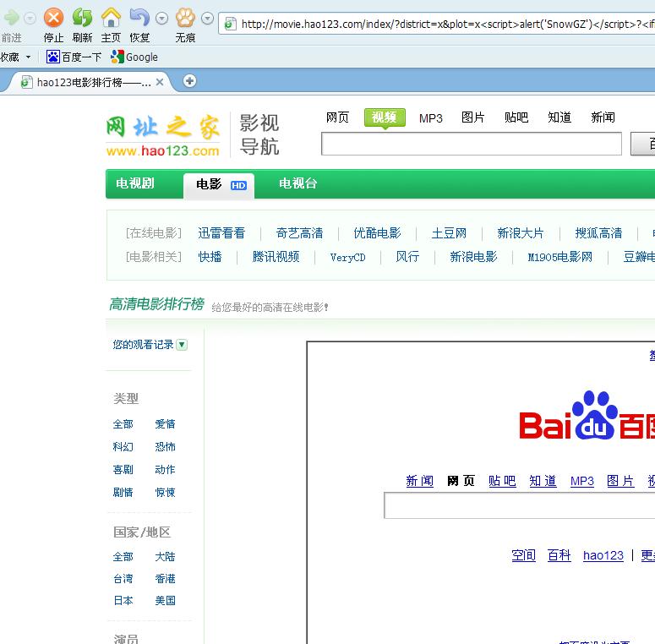Open the 快播 link

[x=210, y=256]
